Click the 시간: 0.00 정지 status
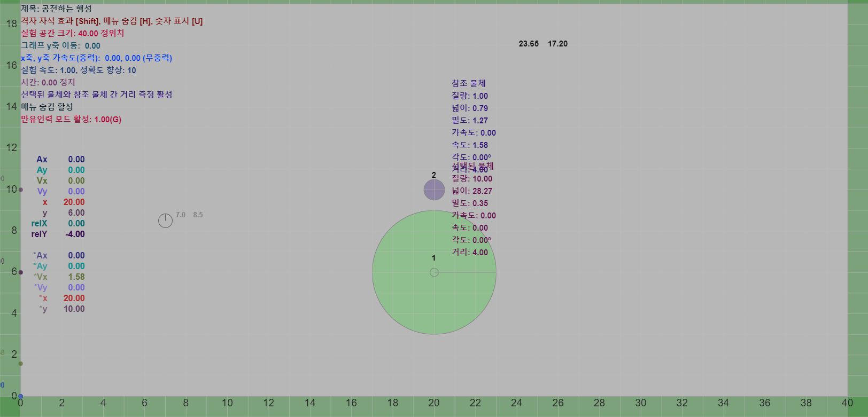 pyautogui.click(x=48, y=82)
